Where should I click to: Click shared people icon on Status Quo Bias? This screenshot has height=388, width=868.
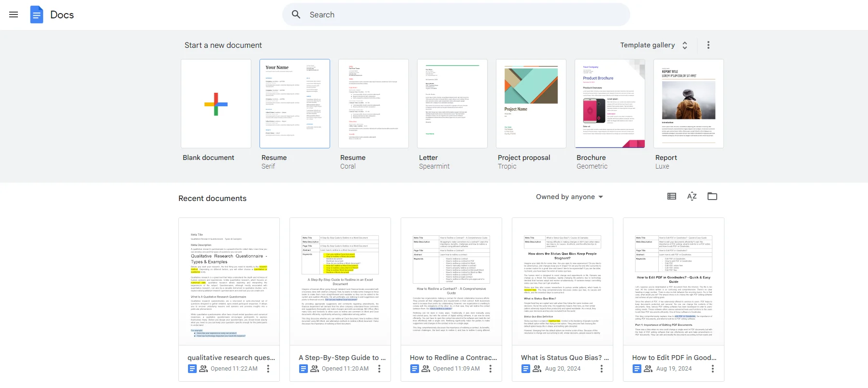537,369
